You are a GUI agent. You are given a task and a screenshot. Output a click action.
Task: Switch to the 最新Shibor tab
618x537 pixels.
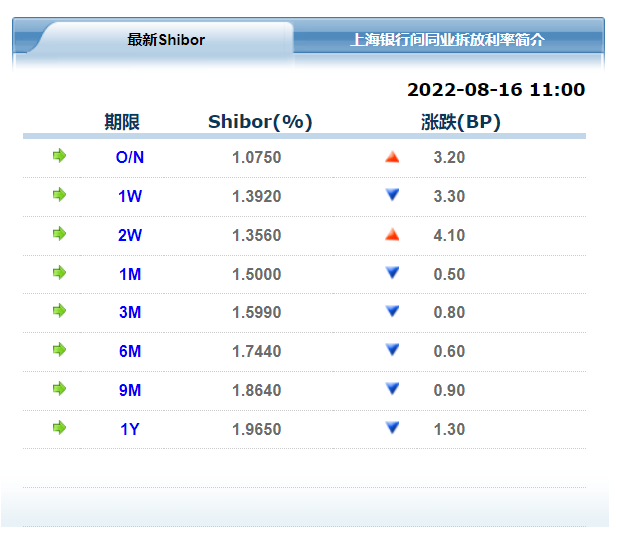pos(166,40)
